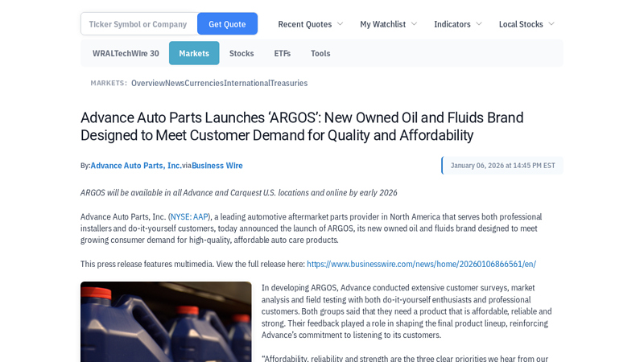Select the Markets tab

pos(194,53)
